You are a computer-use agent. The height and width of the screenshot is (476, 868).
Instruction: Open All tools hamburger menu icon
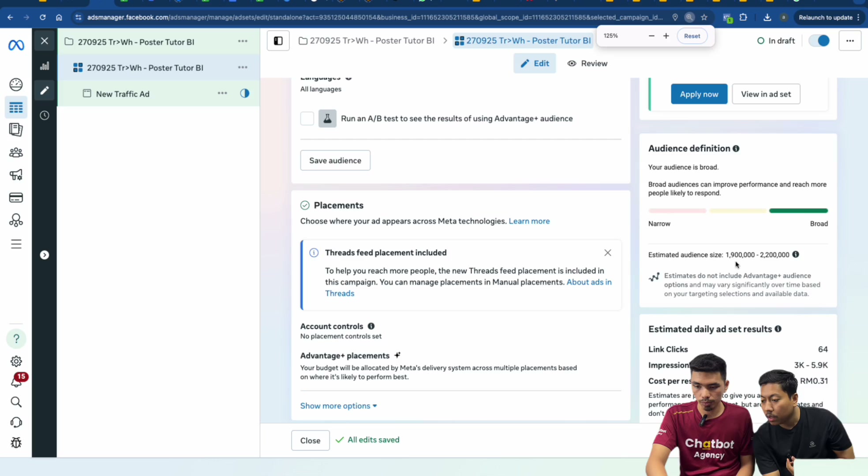[x=16, y=244]
